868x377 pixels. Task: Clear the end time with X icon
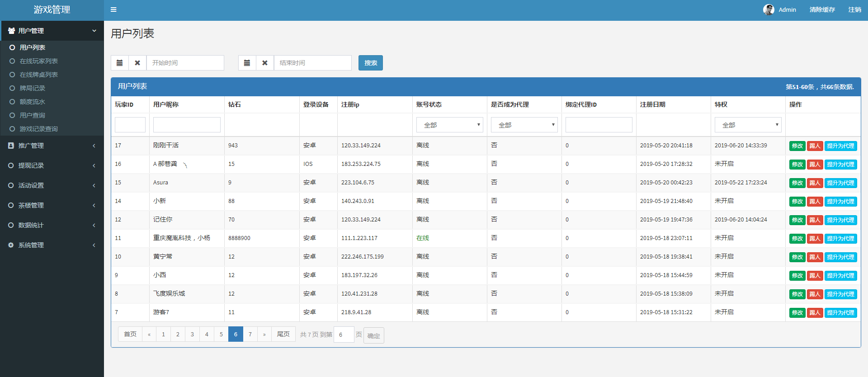pos(265,63)
